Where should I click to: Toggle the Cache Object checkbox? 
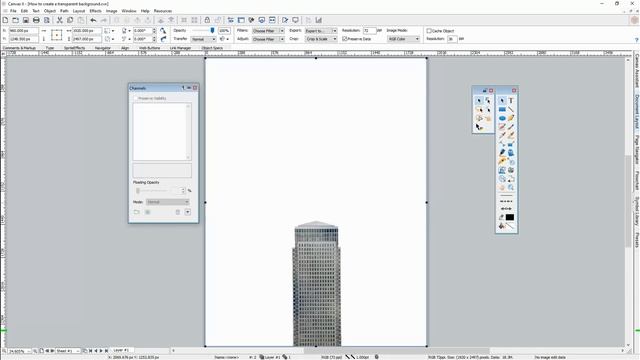429,31
